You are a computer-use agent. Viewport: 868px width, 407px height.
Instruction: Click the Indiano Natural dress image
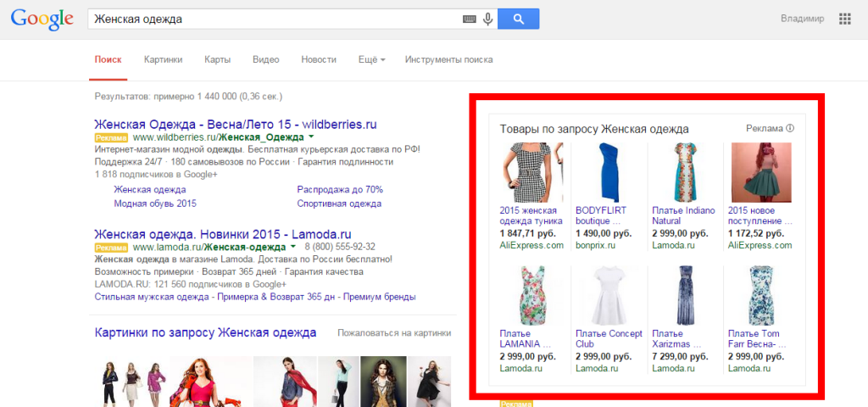pos(685,172)
